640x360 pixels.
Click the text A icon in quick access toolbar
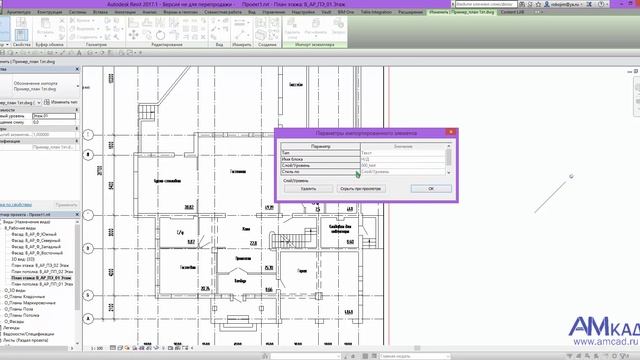[x=79, y=53]
